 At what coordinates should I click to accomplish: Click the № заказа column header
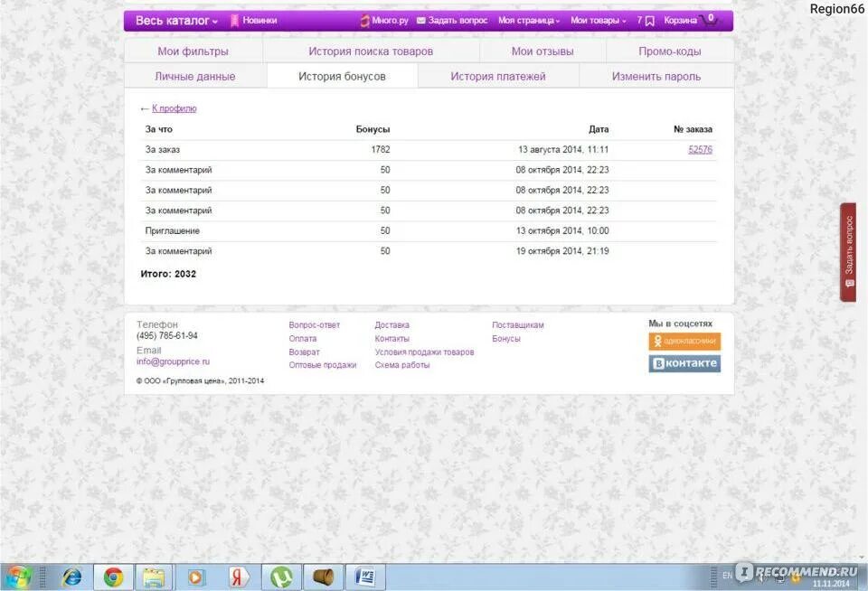point(693,129)
